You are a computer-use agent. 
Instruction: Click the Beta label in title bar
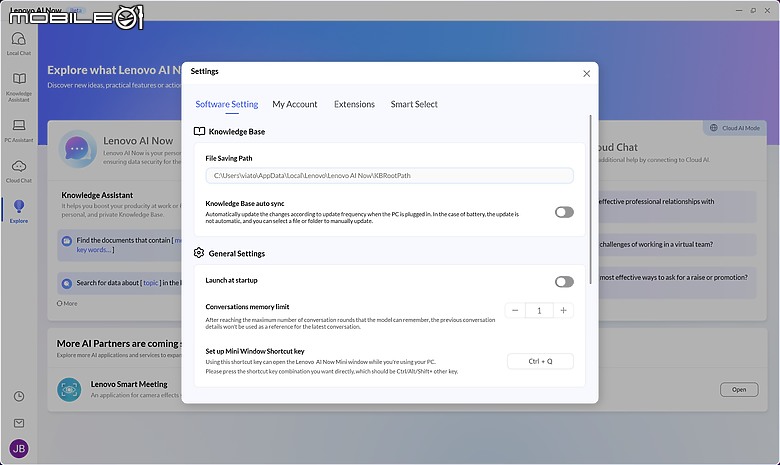point(76,10)
